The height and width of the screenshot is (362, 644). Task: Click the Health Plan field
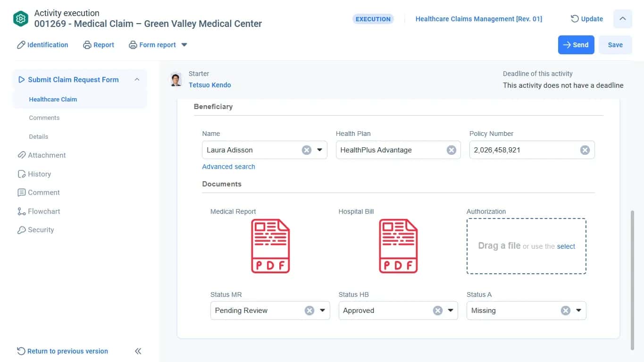coord(398,150)
